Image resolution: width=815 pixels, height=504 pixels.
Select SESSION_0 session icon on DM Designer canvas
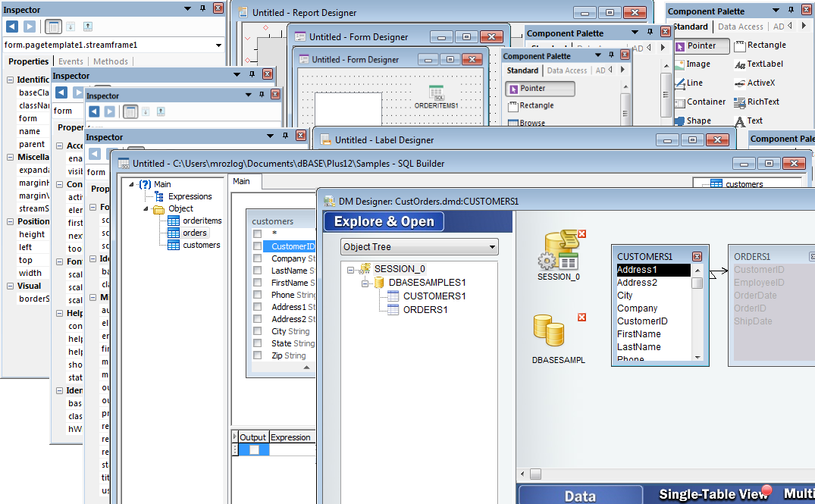tap(559, 255)
